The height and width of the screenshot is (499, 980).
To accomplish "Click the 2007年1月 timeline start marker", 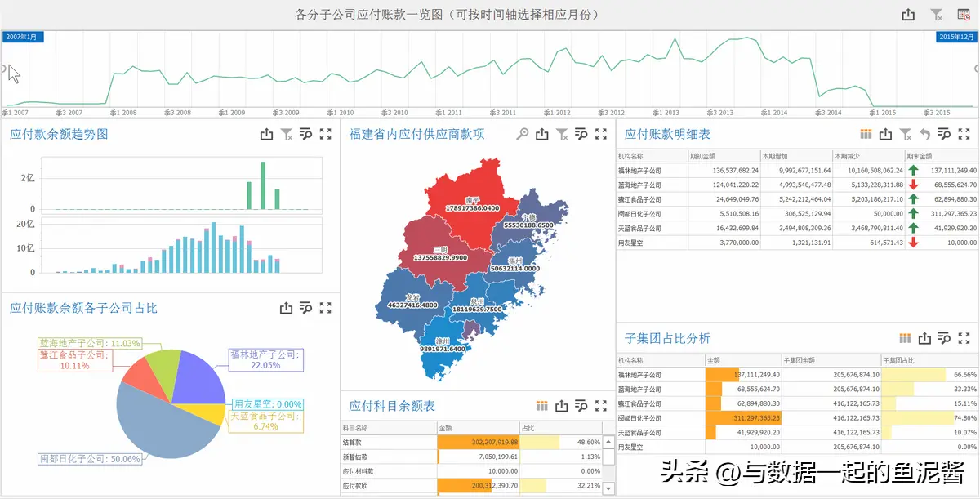I will pos(24,37).
